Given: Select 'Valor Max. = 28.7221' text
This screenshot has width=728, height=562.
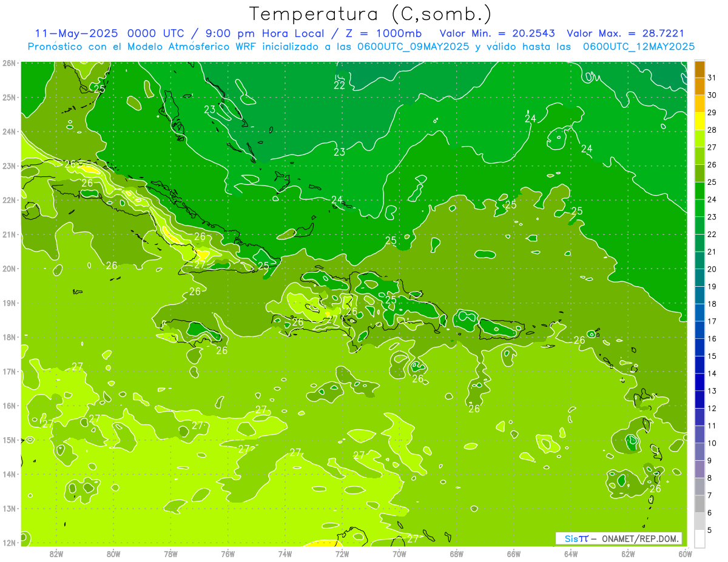Looking at the screenshot, I should [625, 33].
